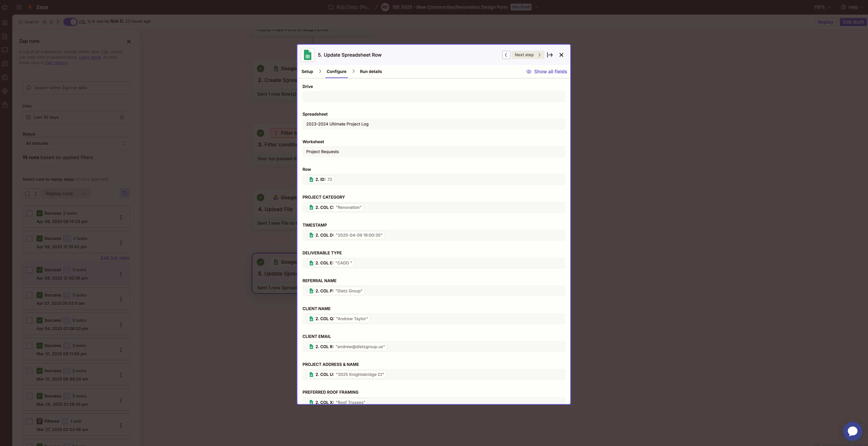Click the v12. version link
The width and height of the screenshot is (868, 446).
pyautogui.click(x=82, y=21)
